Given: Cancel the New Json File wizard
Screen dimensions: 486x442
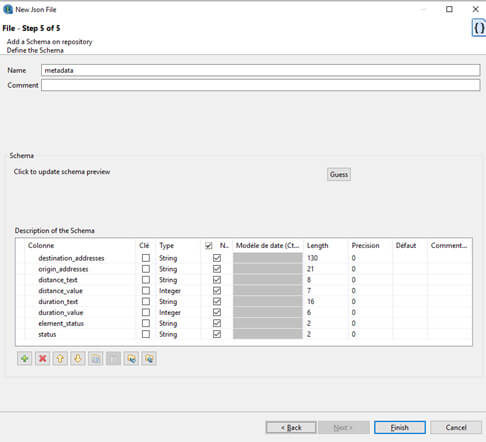Looking at the screenshot, I should [x=456, y=427].
